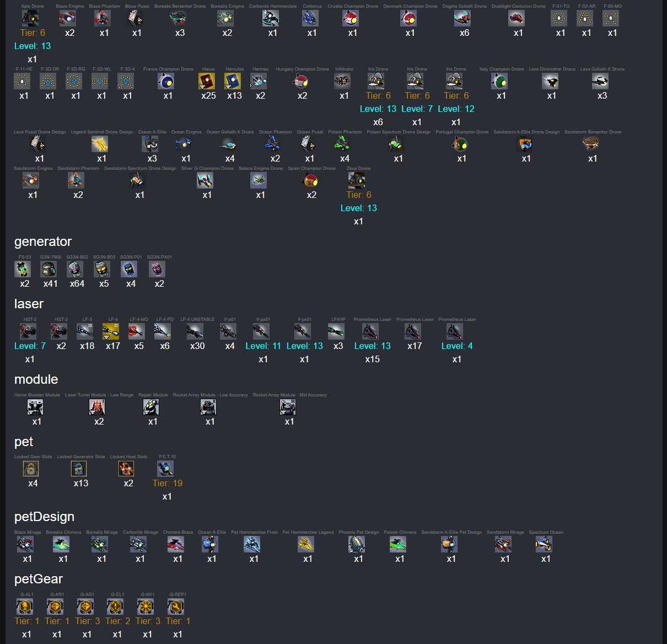The height and width of the screenshot is (644, 667).
Task: Select the SG3N-B02 generator icon
Action: 75,270
